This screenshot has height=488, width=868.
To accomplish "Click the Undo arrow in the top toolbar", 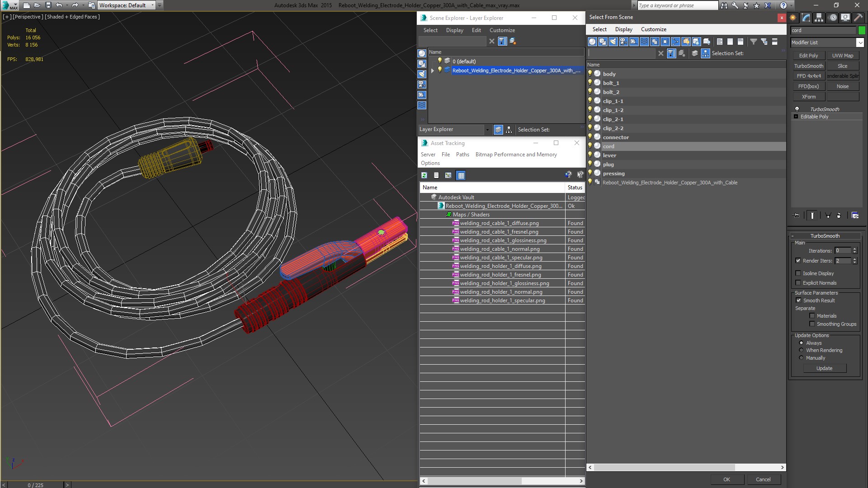I will 59,5.
